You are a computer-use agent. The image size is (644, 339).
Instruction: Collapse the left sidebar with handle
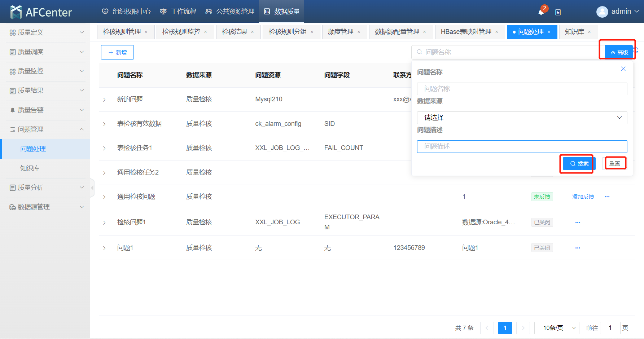coord(92,188)
